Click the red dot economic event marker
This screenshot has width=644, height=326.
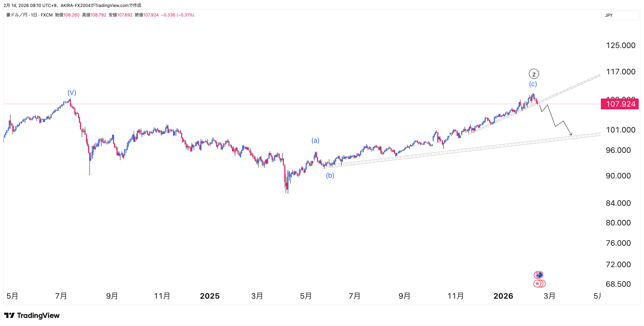pyautogui.click(x=538, y=284)
